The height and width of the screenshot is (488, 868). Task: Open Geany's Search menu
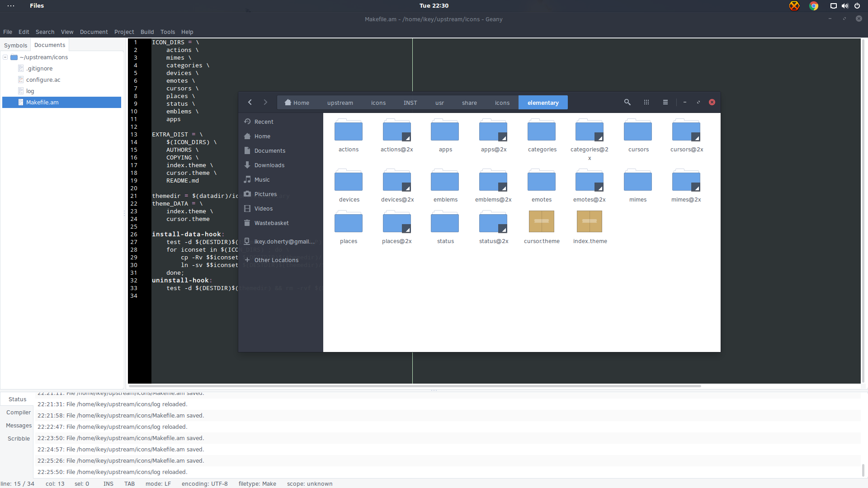click(45, 32)
